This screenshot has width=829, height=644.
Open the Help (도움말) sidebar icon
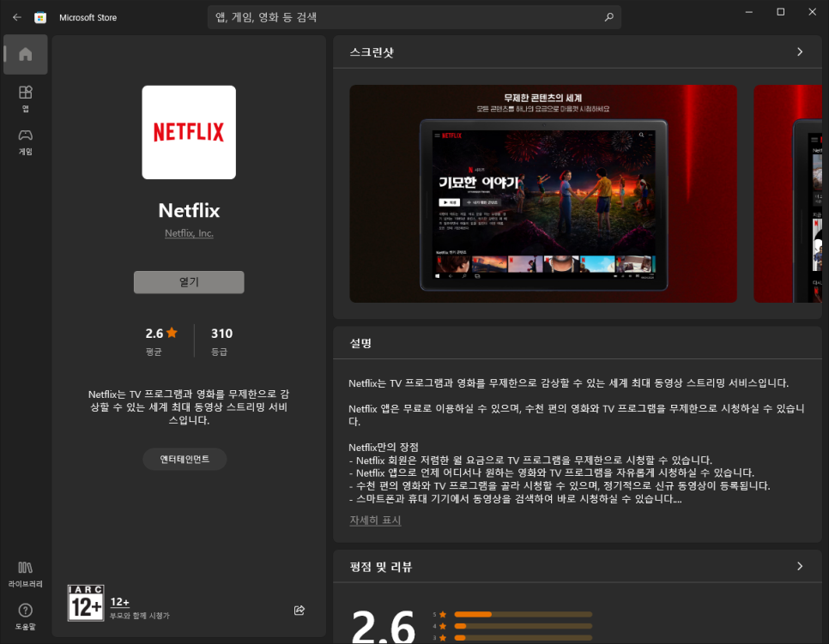26,617
